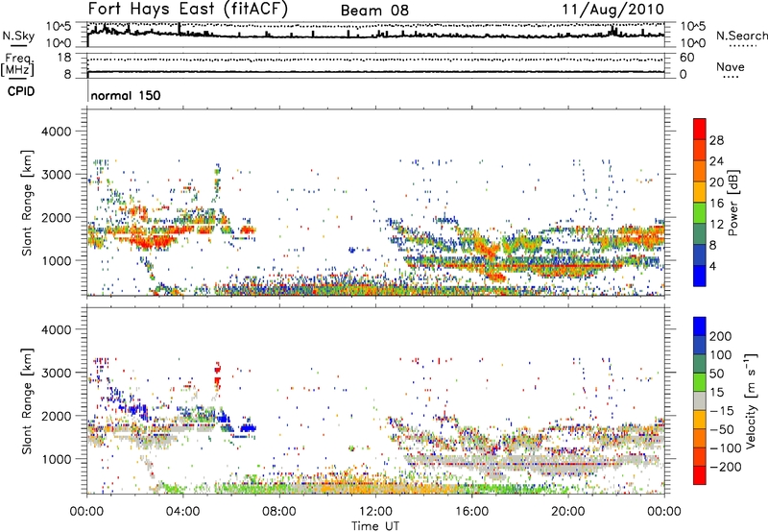Click the '1000' tick of the power panel

tap(56, 260)
